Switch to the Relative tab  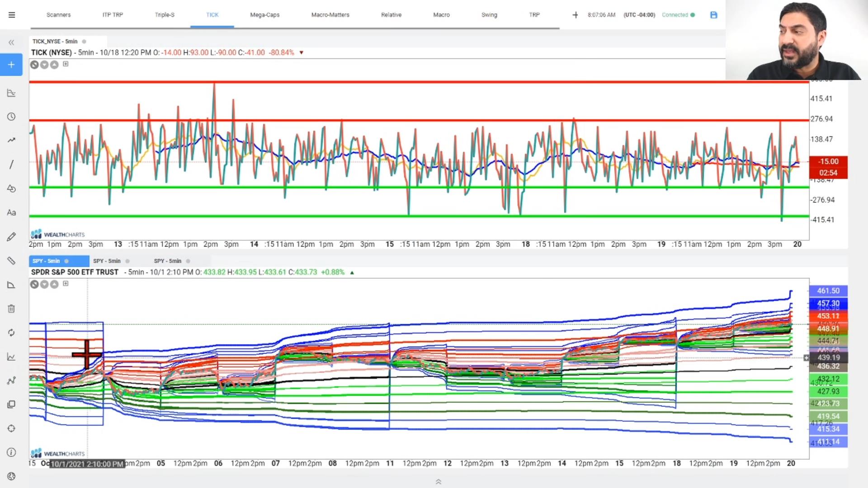pos(392,15)
